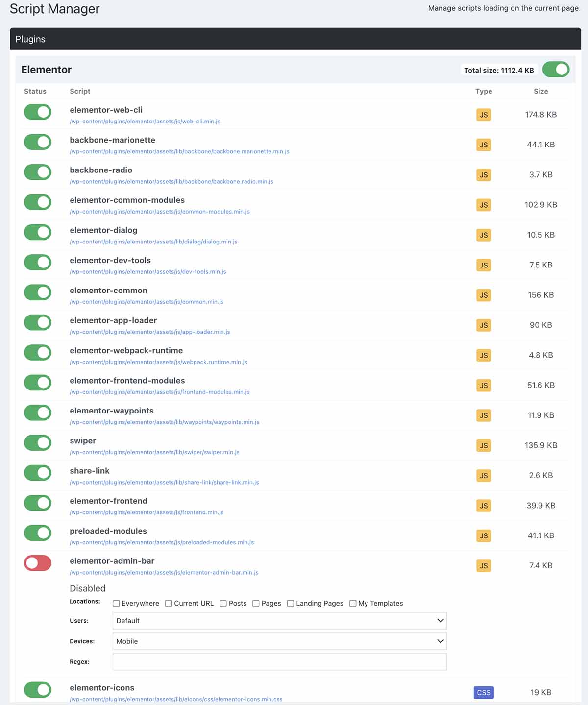
Task: Open the web-cli.min.js file path link
Action: tap(145, 122)
